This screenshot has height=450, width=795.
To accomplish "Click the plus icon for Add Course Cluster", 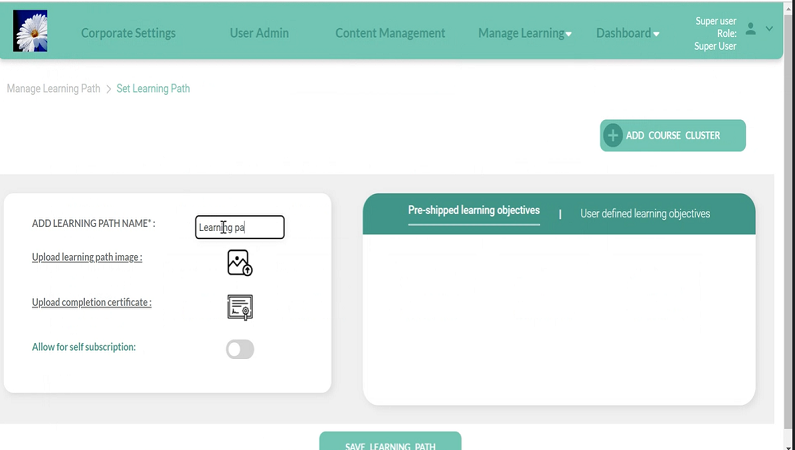I will (x=613, y=135).
